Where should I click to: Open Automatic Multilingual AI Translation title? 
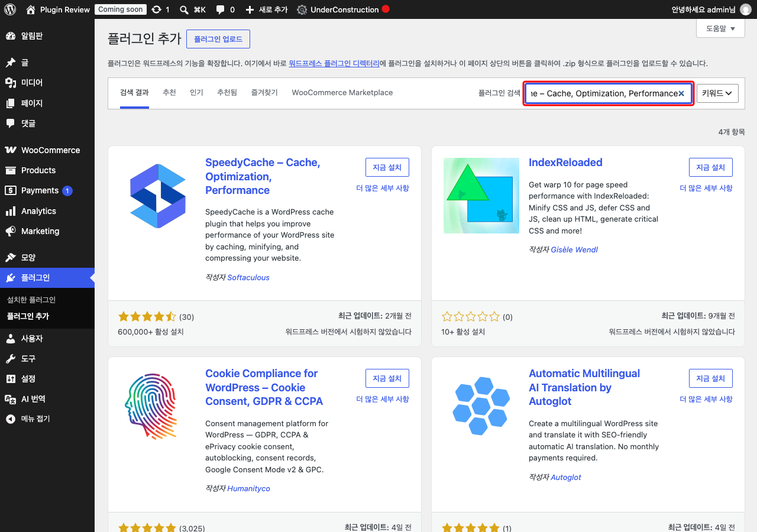point(584,387)
